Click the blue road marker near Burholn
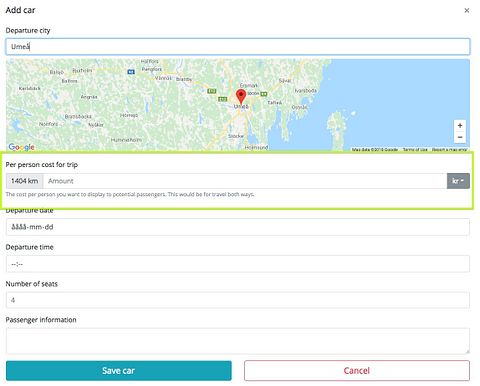480x386 pixels. [x=131, y=72]
